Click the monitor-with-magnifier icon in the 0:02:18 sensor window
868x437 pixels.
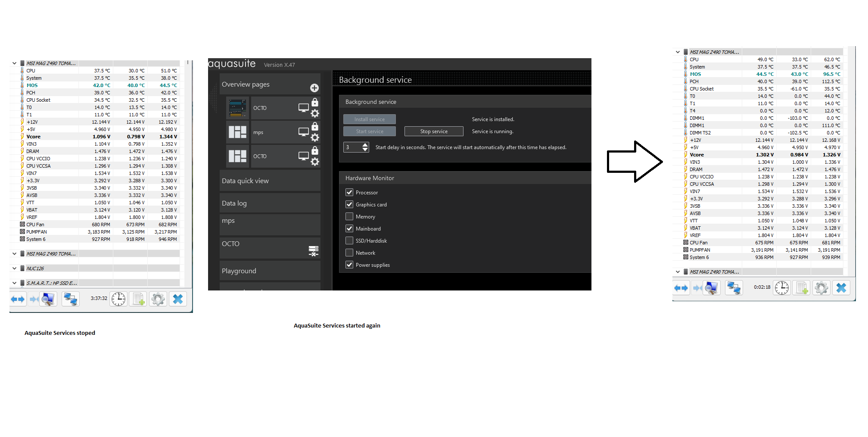711,288
